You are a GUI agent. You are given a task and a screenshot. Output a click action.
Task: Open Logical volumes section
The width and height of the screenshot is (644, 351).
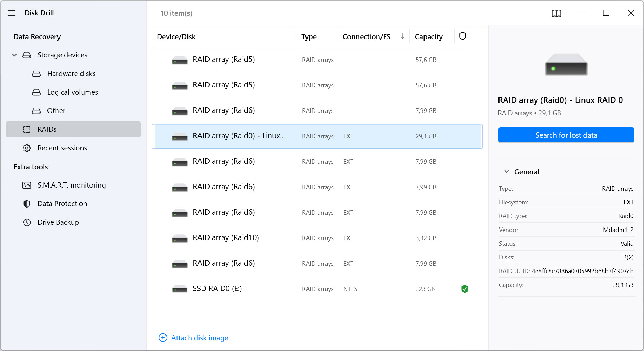pos(73,92)
